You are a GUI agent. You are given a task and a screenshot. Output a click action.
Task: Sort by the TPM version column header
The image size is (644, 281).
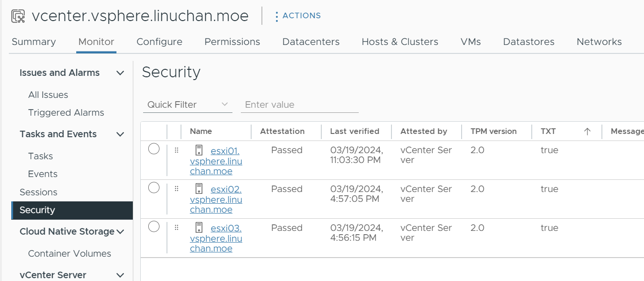coord(493,131)
